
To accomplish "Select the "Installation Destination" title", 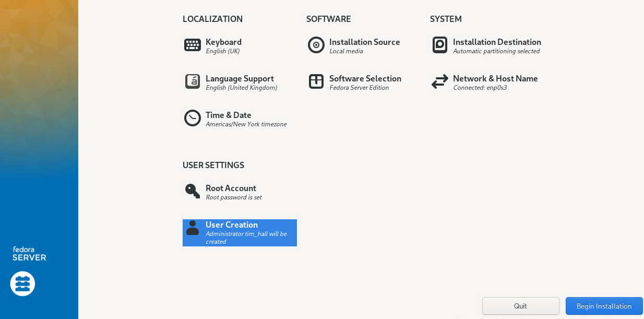I will tap(497, 42).
